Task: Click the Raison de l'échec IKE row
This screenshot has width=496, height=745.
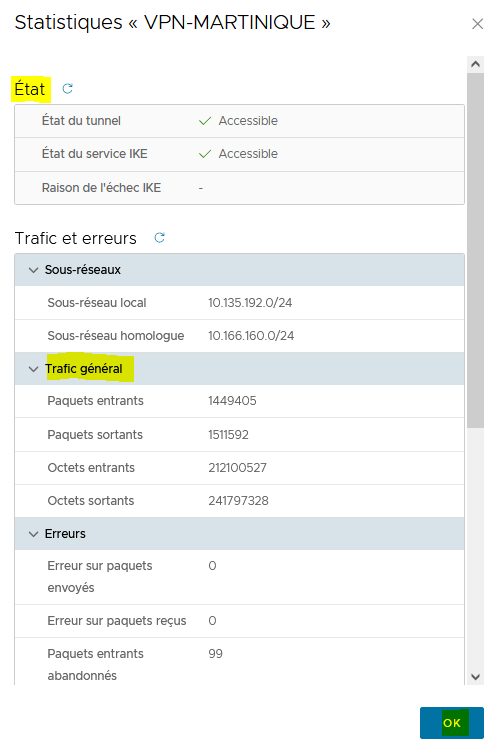Action: tap(239, 188)
